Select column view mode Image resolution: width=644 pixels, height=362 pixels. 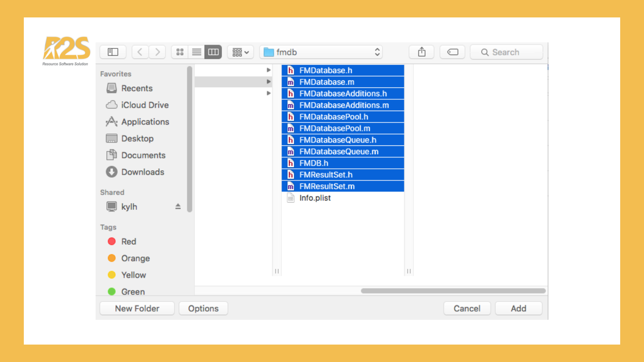(x=213, y=52)
